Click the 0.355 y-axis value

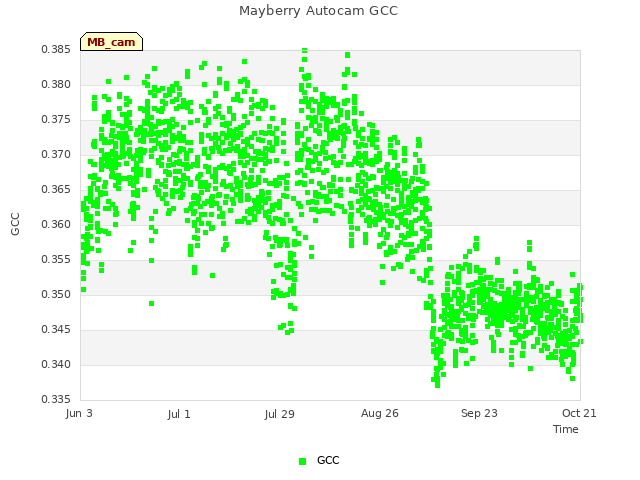tap(56, 260)
